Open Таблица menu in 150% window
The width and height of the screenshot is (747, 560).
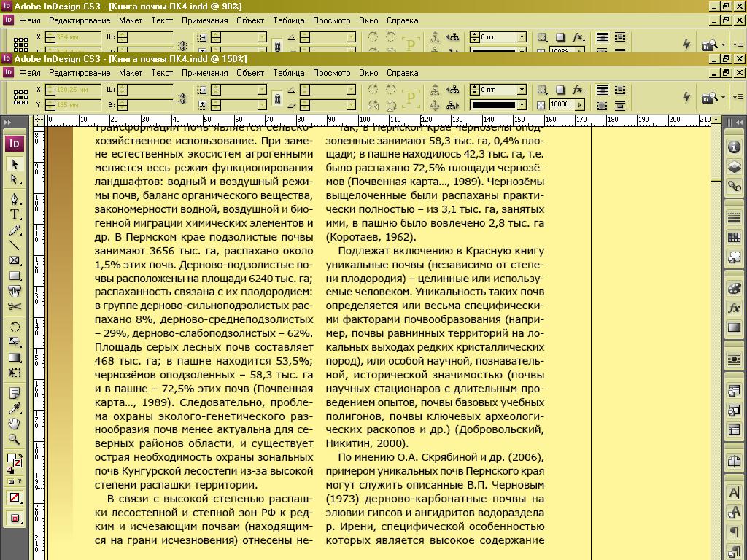(289, 73)
